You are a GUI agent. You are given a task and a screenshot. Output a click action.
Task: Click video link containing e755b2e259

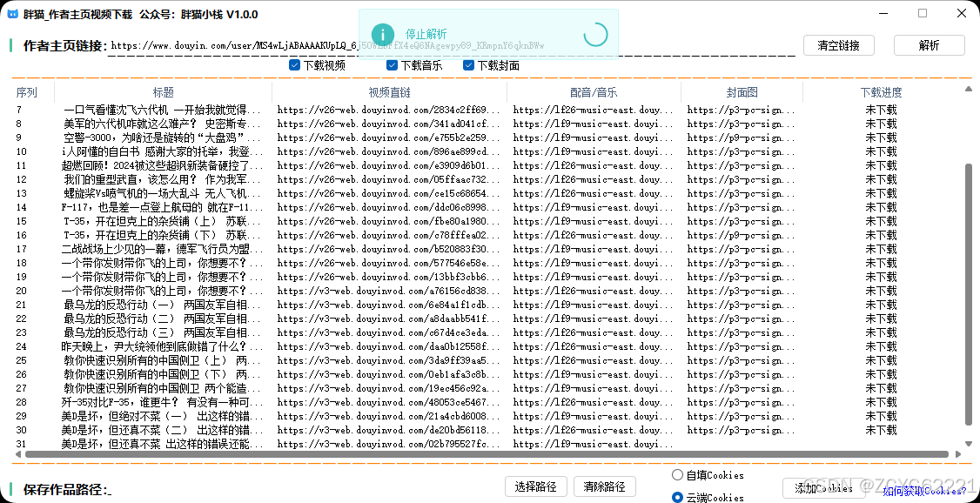point(389,137)
